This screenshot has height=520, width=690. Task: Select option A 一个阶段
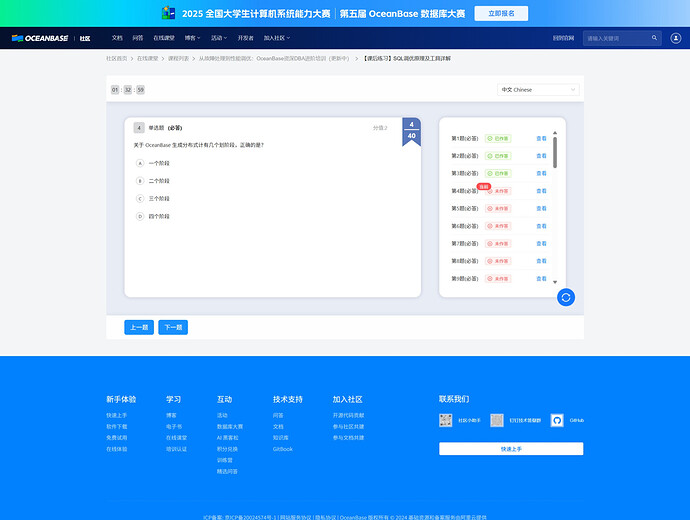[153, 163]
